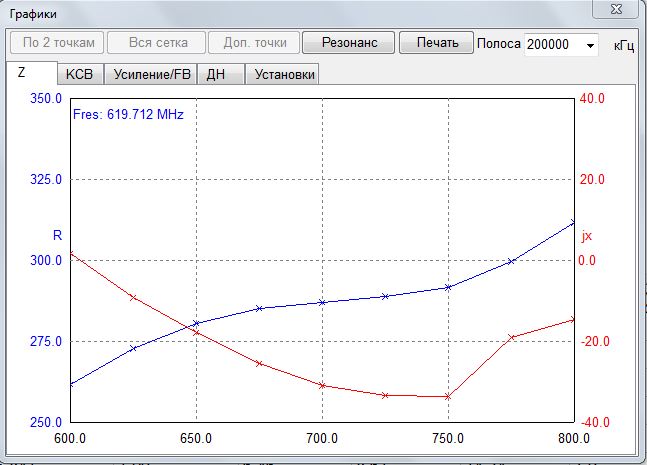Click the blue R data point at 700 MHz
Screen dimensions: 647x465
[322, 302]
